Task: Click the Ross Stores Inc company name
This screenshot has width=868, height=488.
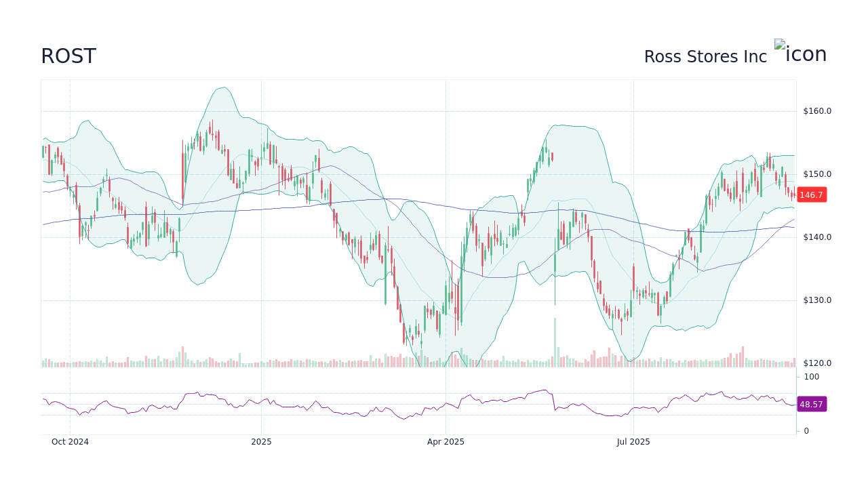Action: click(x=705, y=57)
